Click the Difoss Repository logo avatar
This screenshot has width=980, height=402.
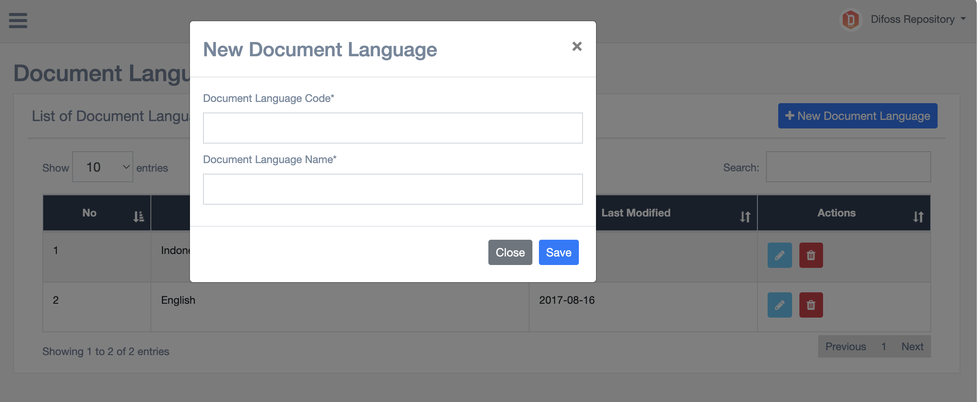coord(850,20)
